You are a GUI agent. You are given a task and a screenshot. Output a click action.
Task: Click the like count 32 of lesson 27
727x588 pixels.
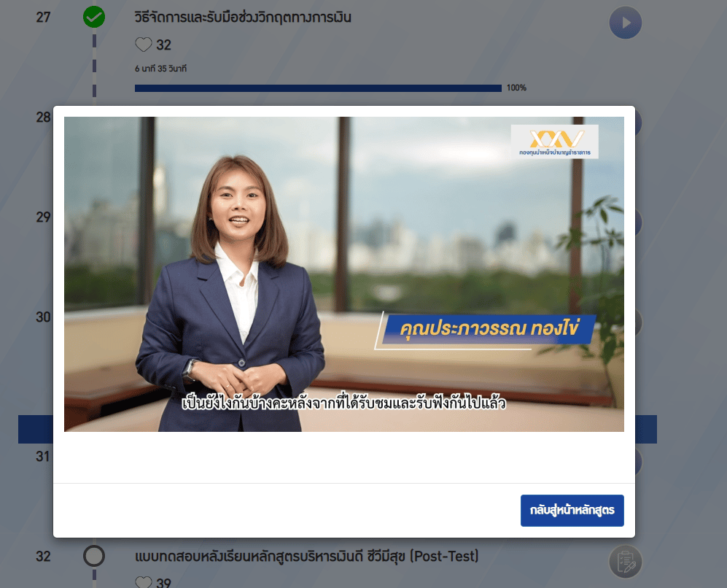pyautogui.click(x=163, y=45)
